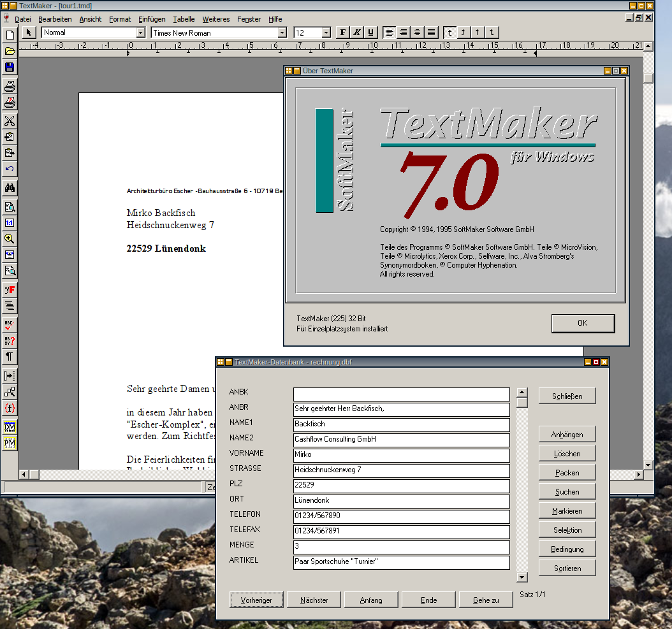Expand the Times New Roman font dropdown
The height and width of the screenshot is (629, 672).
pos(282,33)
